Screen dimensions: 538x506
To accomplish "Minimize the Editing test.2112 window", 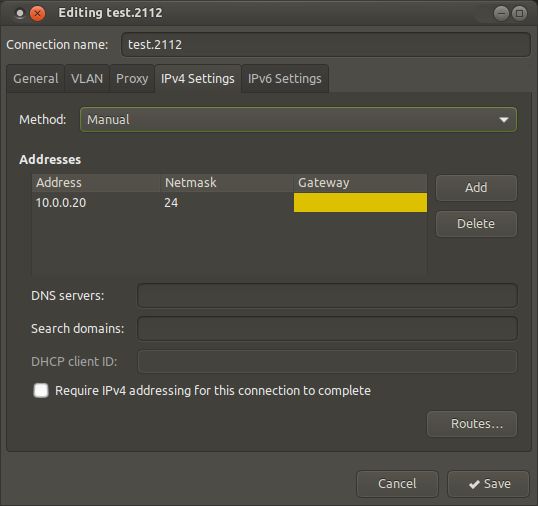I will click(501, 14).
